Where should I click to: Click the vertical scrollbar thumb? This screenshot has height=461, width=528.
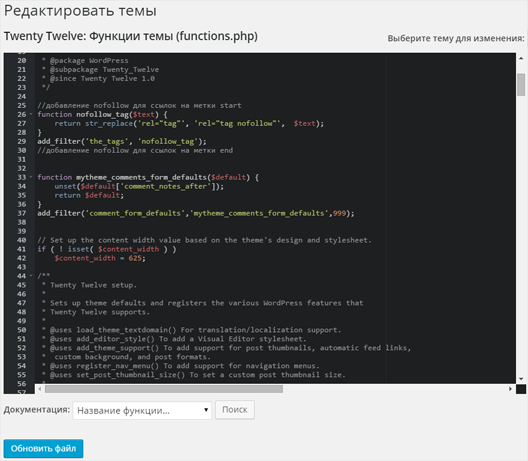521,85
